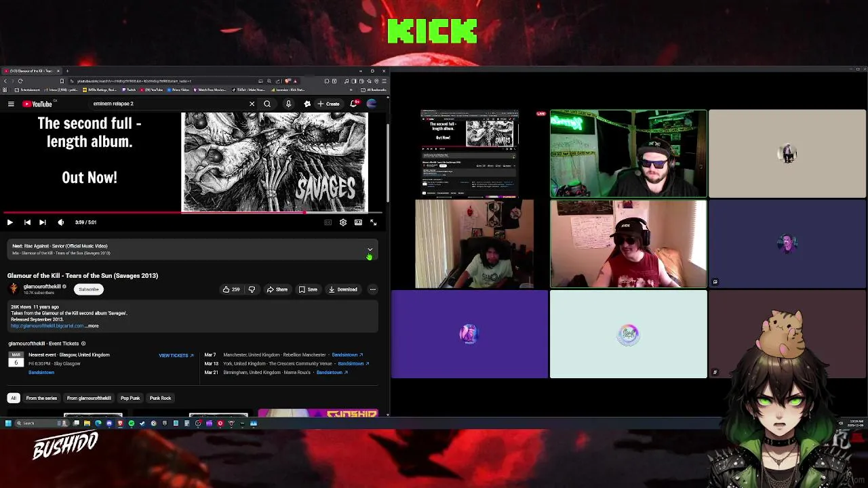
Task: Toggle closed captions on the player
Action: [328, 222]
